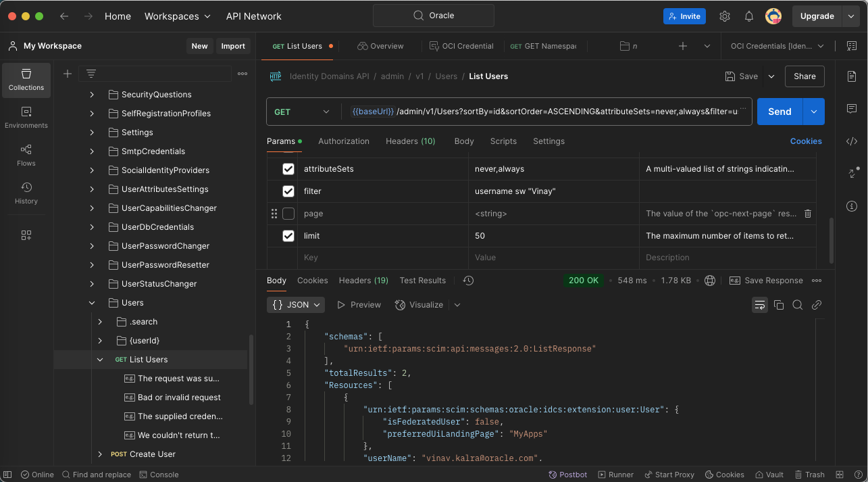Click the notifications bell icon

749,16
